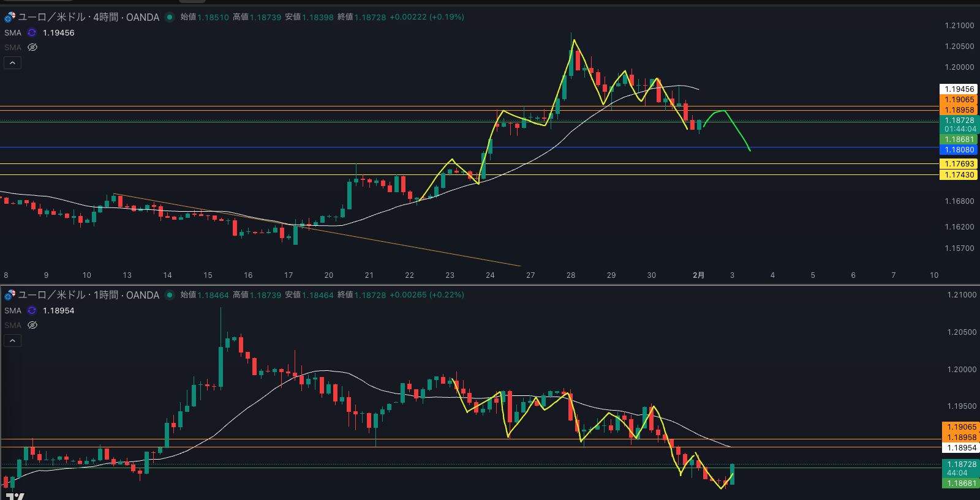This screenshot has height=500, width=980.
Task: Collapse the indicator legend on 1-hour chart
Action: click(x=12, y=341)
